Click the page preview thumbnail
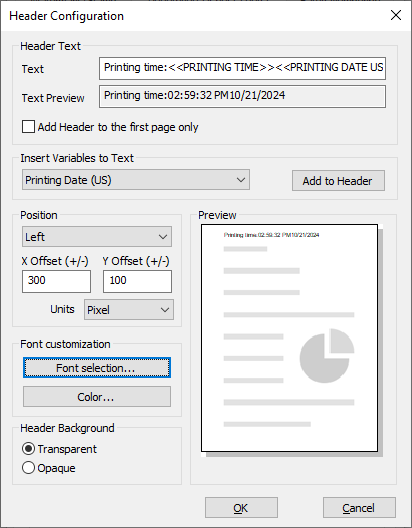 (289, 338)
